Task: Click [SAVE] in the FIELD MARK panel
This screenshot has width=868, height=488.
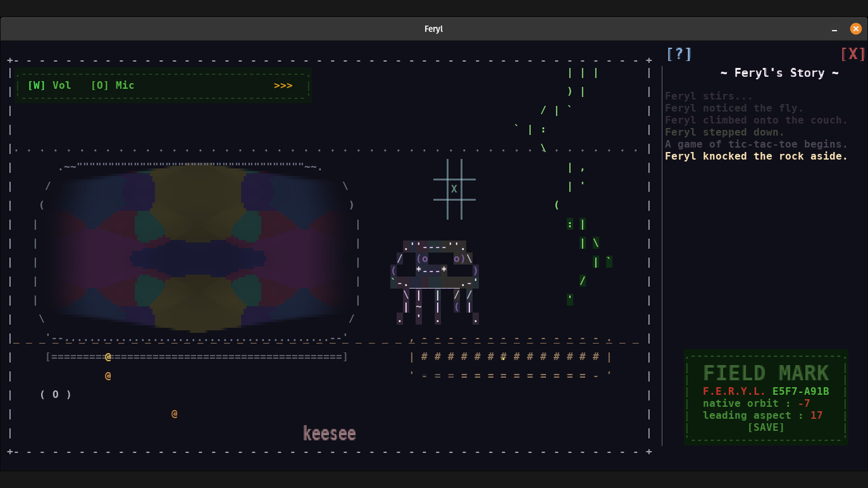Action: coord(766,427)
